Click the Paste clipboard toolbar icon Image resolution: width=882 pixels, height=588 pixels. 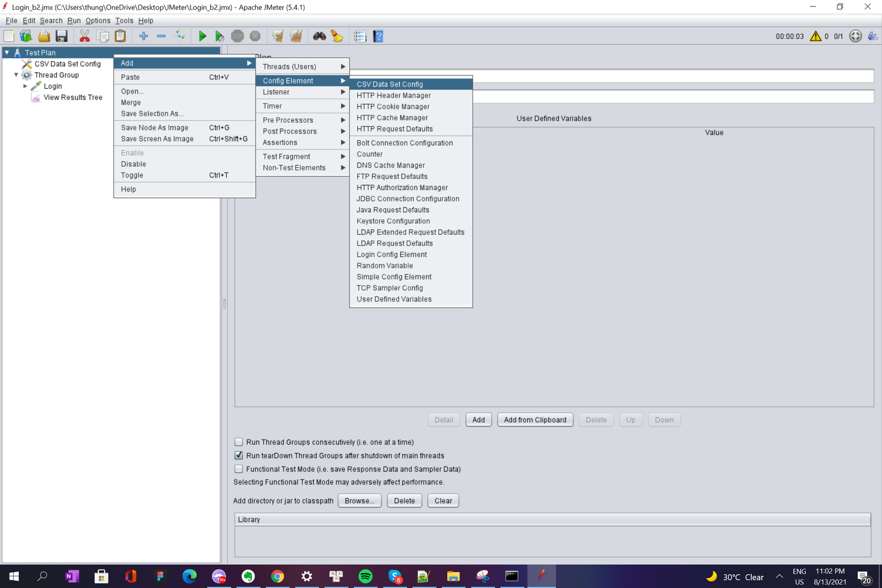point(121,36)
